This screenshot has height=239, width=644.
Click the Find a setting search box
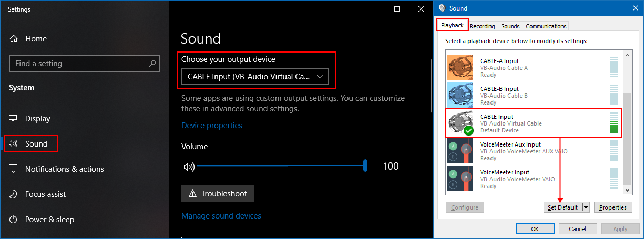click(85, 64)
